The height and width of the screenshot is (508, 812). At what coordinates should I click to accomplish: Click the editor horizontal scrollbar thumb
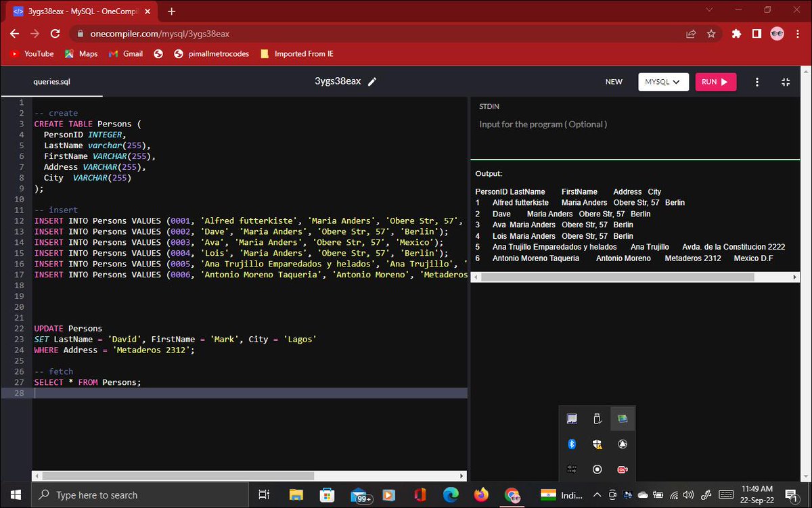[177, 476]
